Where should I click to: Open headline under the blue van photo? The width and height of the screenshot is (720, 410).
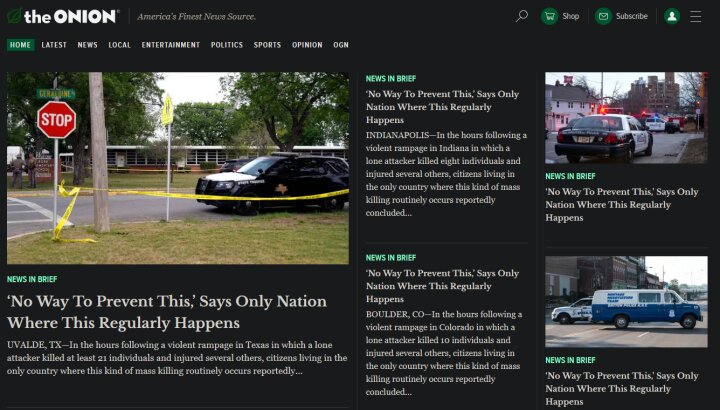click(622, 388)
